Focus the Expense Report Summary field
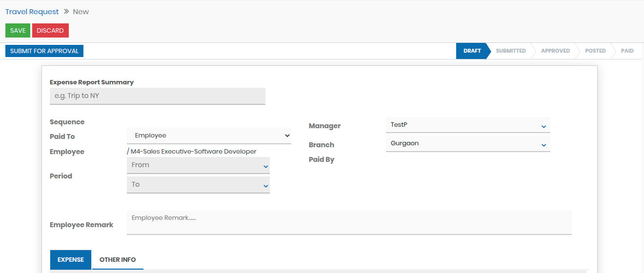Viewport: 644px width, 273px height. point(157,96)
